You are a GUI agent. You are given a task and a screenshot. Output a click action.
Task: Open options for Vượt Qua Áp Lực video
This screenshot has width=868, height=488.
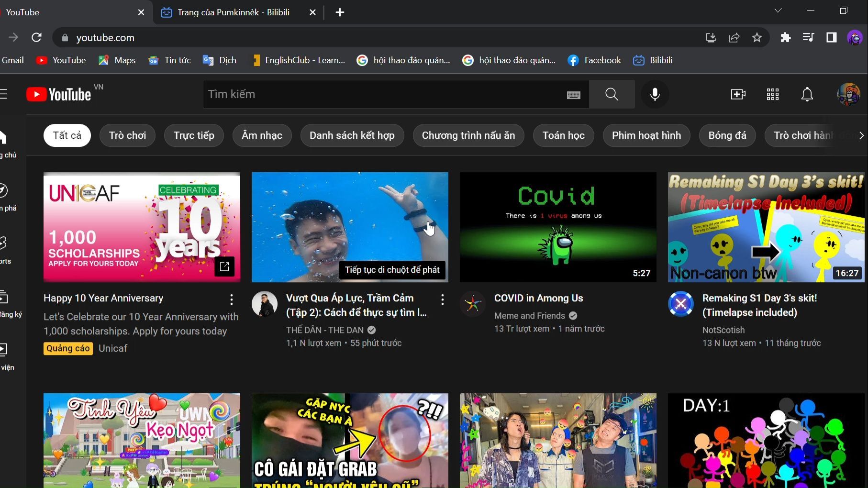pyautogui.click(x=442, y=299)
